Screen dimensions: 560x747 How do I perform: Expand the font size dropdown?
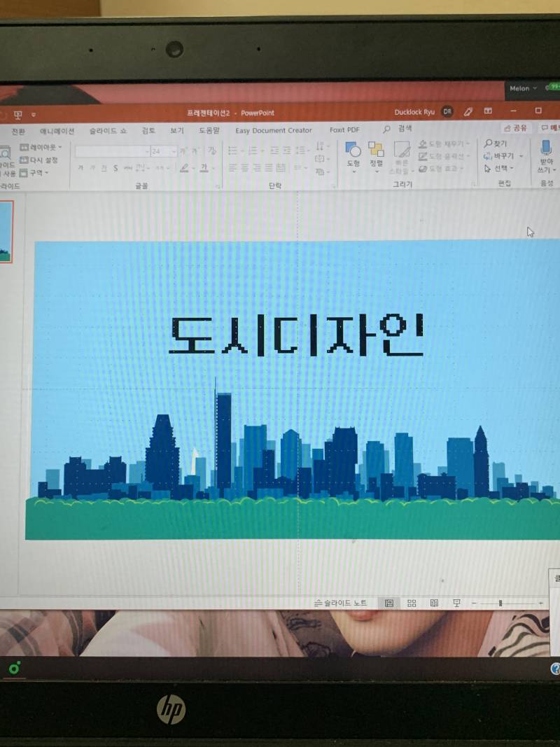click(172, 151)
